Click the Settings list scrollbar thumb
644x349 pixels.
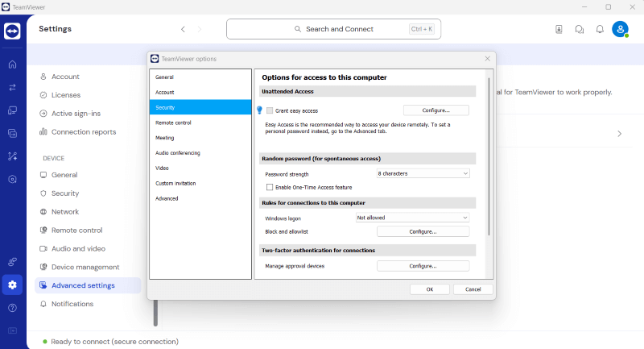(x=155, y=314)
